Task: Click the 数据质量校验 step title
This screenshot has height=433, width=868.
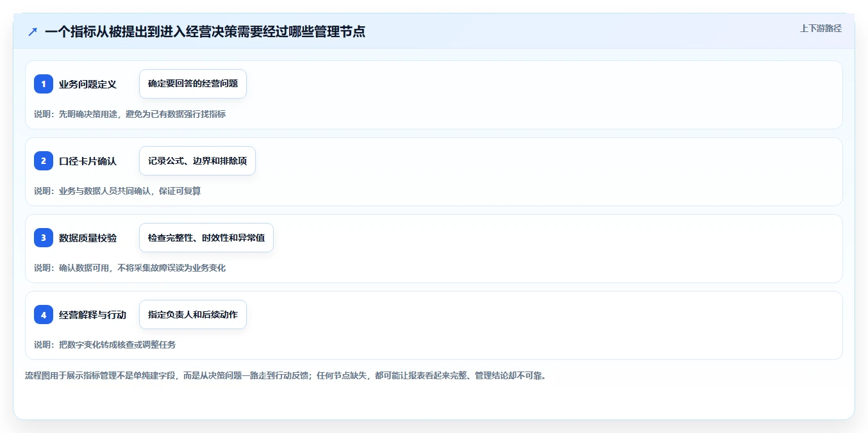Action: (x=88, y=238)
